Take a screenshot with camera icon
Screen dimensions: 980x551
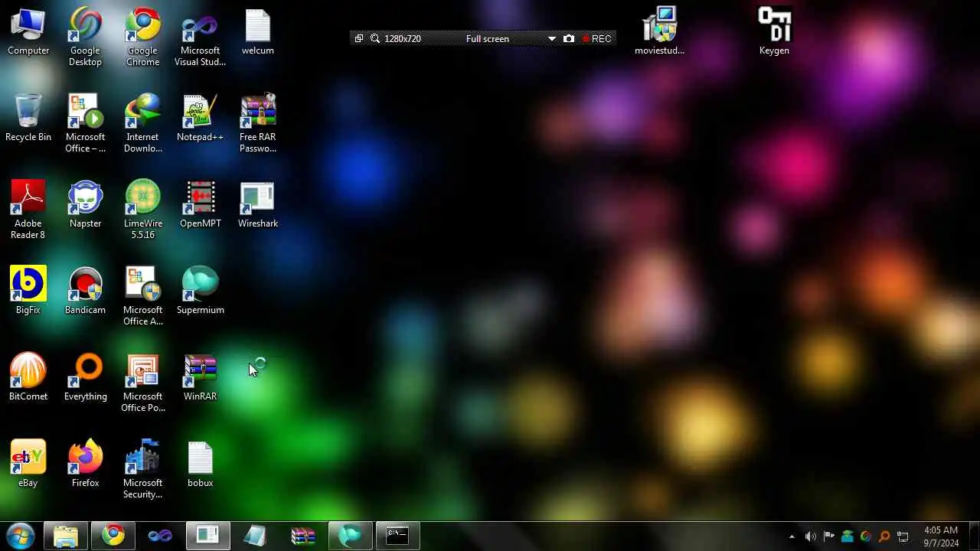[569, 38]
